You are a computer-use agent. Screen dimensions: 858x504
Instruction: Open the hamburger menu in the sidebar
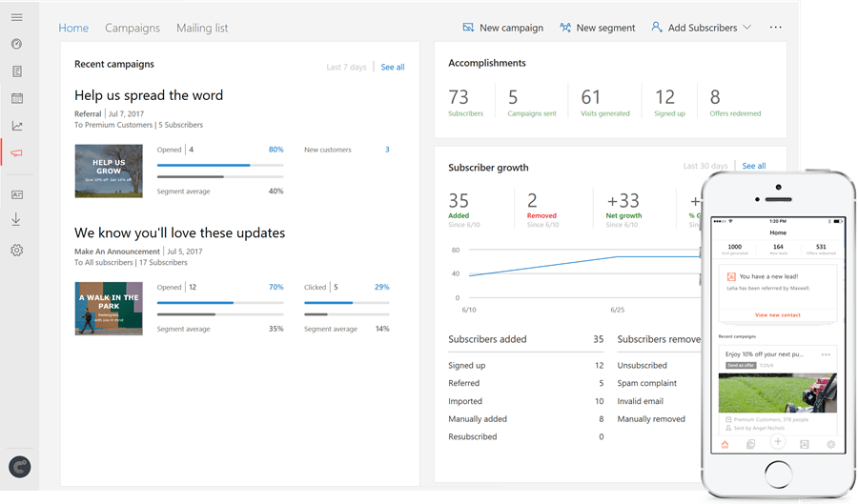click(16, 18)
